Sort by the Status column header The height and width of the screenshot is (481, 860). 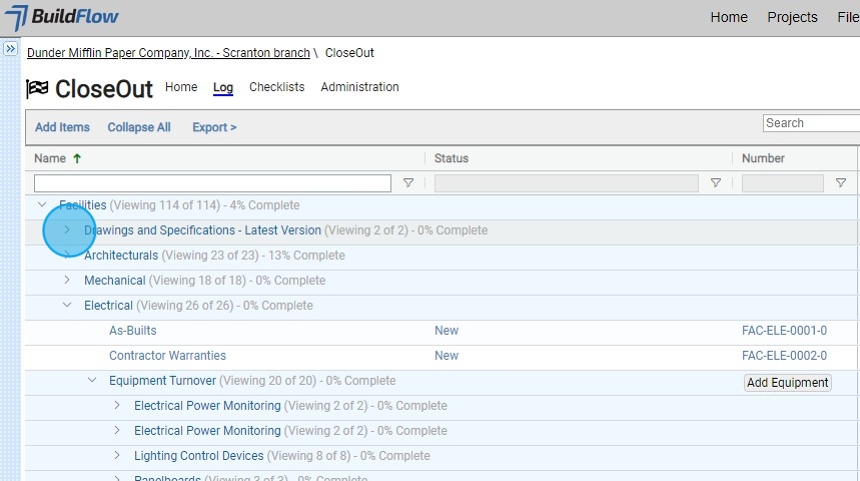451,159
